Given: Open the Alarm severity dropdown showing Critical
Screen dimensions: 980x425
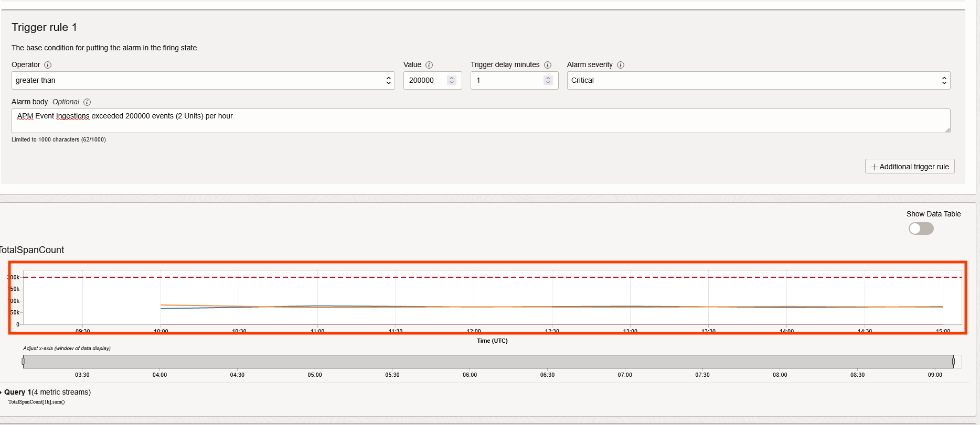Looking at the screenshot, I should (759, 80).
